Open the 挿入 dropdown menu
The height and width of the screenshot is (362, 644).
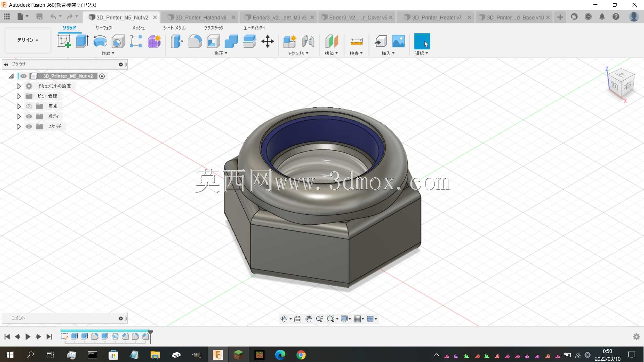point(388,53)
